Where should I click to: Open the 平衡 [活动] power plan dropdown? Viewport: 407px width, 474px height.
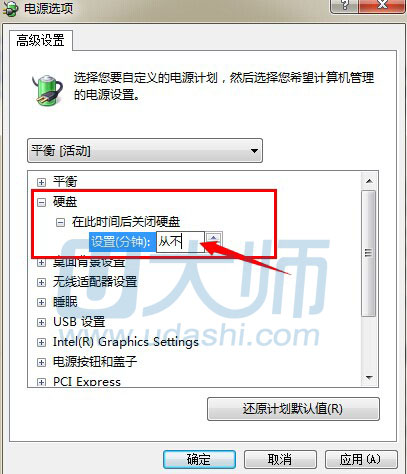pos(145,151)
